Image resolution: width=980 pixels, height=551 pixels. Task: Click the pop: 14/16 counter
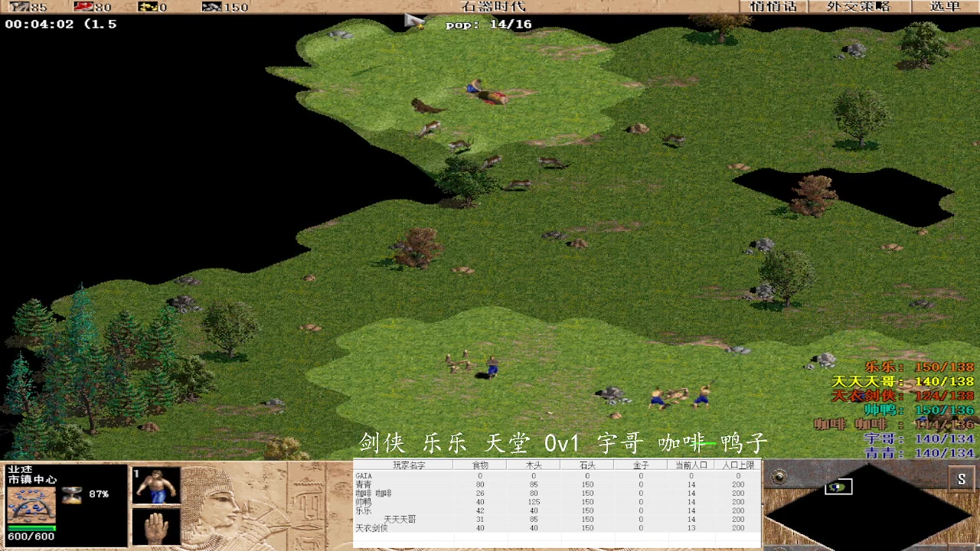pos(488,24)
